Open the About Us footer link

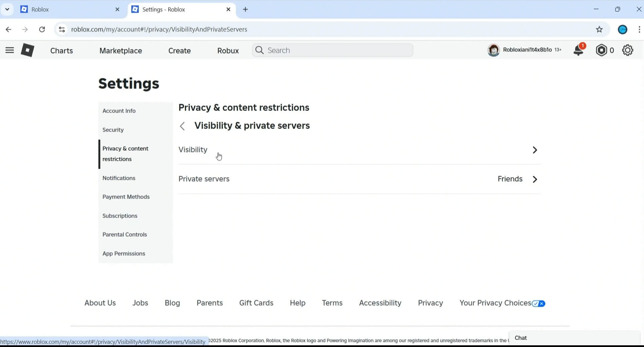[100, 303]
